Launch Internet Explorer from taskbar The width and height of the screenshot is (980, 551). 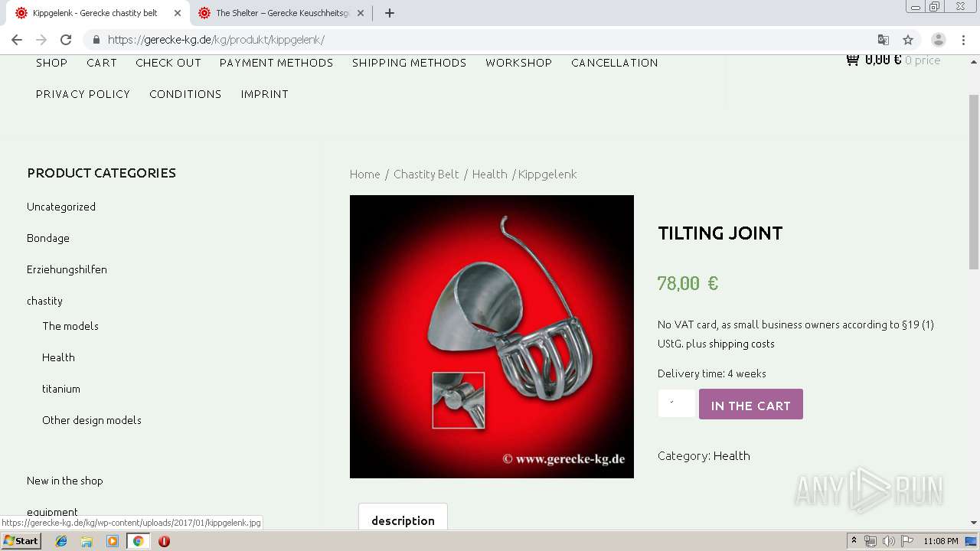click(61, 541)
